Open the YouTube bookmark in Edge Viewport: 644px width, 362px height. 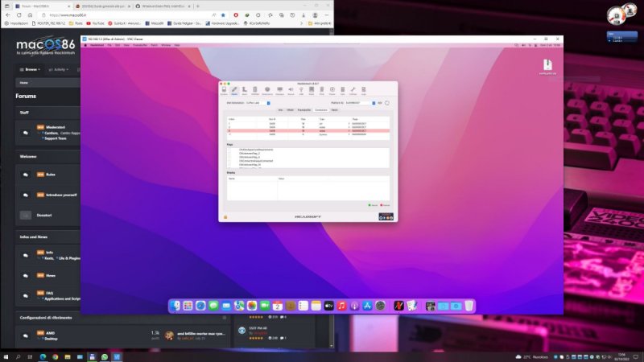(x=95, y=23)
